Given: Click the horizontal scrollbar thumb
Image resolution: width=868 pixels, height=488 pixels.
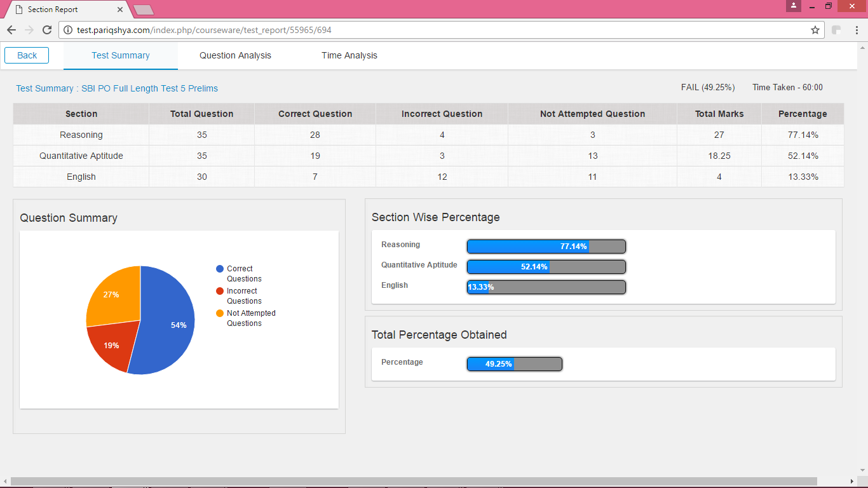Looking at the screenshot, I should pyautogui.click(x=414, y=482).
